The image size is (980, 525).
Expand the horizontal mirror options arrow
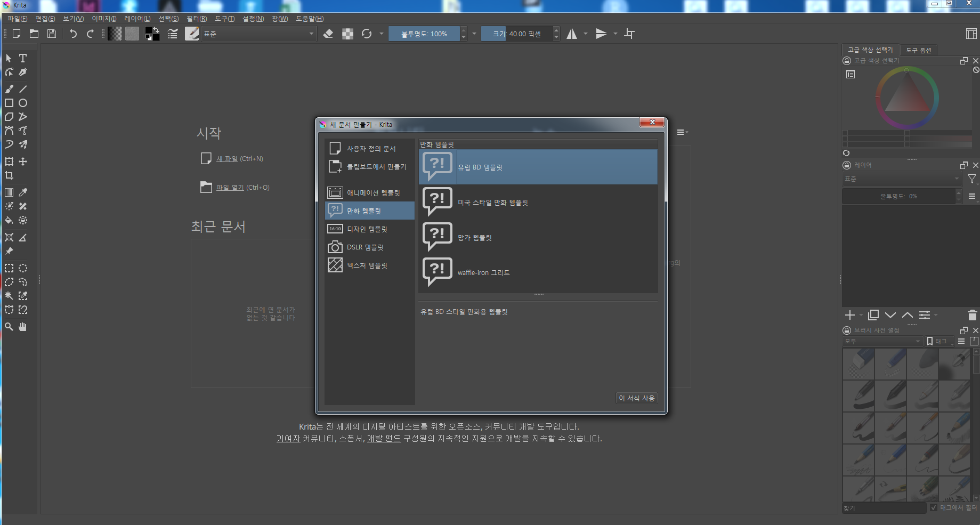click(586, 34)
